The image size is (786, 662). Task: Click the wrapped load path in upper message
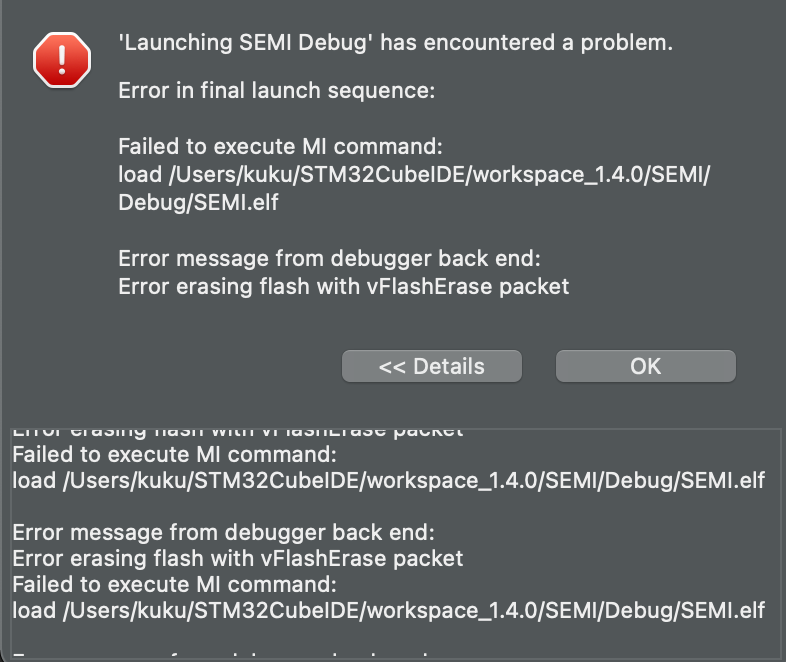click(x=414, y=176)
